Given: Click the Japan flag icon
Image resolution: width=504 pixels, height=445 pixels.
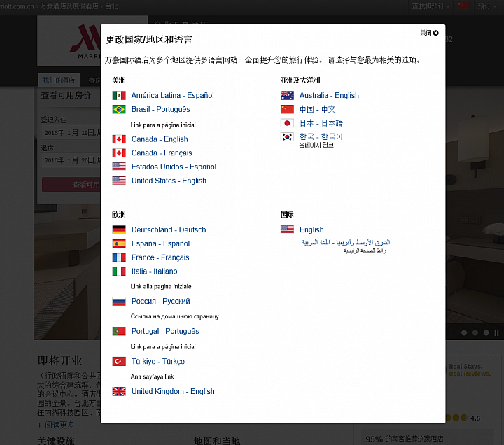Looking at the screenshot, I should [x=287, y=123].
